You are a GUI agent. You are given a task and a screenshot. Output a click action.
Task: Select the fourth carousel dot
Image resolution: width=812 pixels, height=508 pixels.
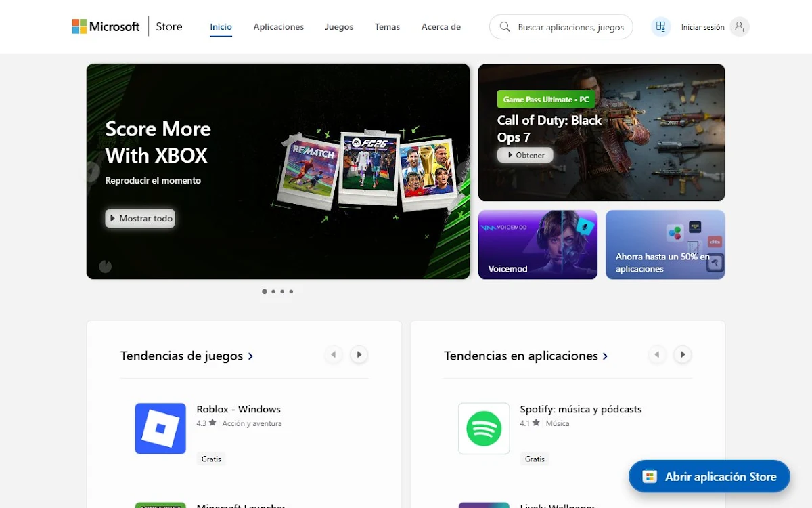point(291,291)
